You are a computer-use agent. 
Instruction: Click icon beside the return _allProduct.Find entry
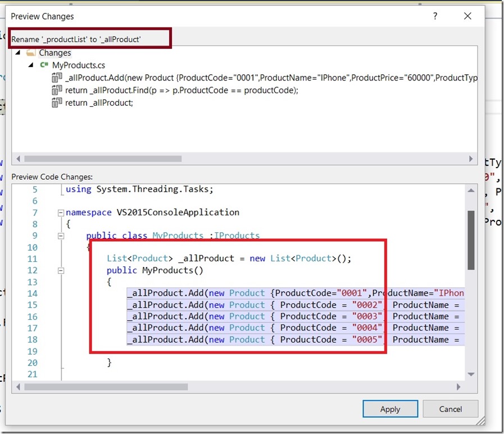pyautogui.click(x=56, y=91)
